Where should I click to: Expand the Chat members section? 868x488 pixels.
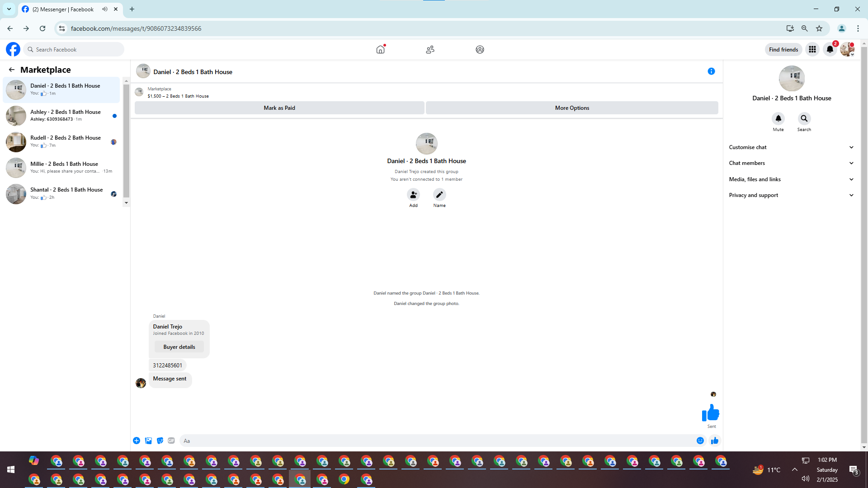(791, 163)
